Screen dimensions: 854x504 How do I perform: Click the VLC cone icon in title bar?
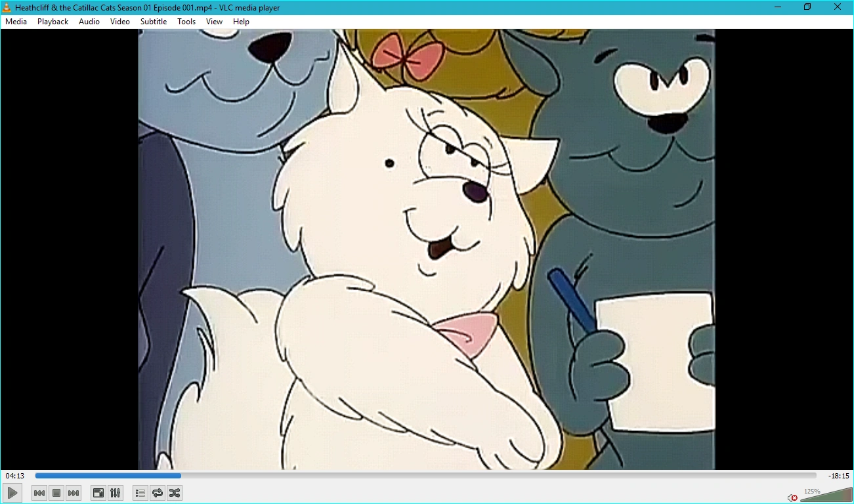tap(7, 7)
